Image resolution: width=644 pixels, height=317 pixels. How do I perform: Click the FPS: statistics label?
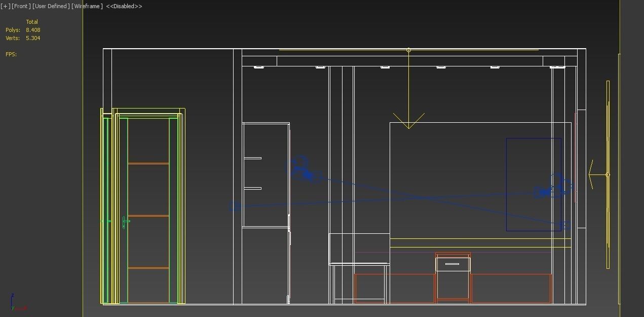(x=11, y=54)
